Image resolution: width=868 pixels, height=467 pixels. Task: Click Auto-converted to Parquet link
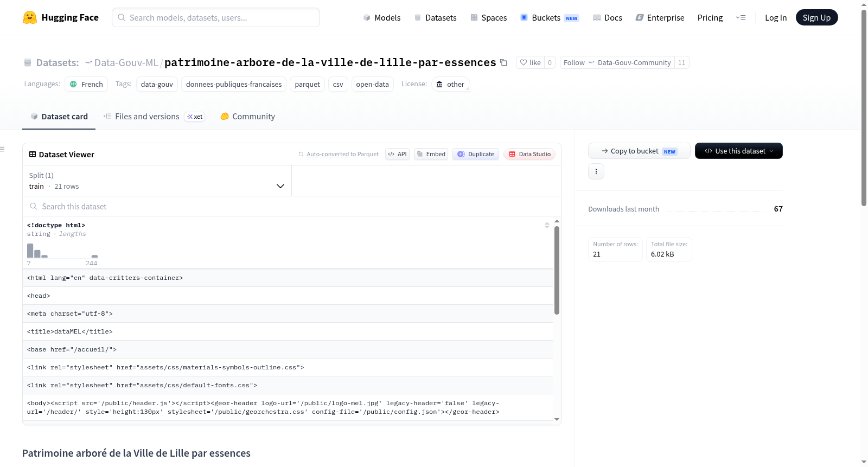coord(342,154)
